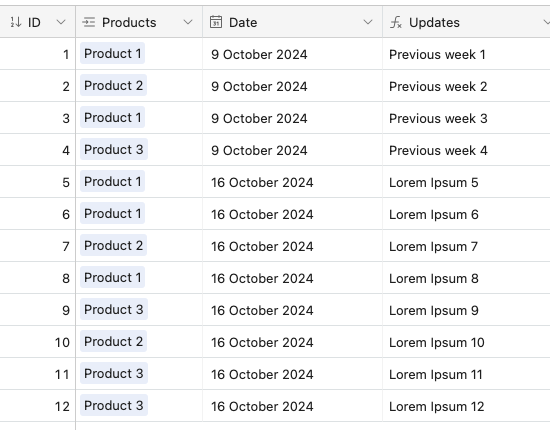The height and width of the screenshot is (430, 550).
Task: Open the Product 1 chip in row 1
Action: 113,53
